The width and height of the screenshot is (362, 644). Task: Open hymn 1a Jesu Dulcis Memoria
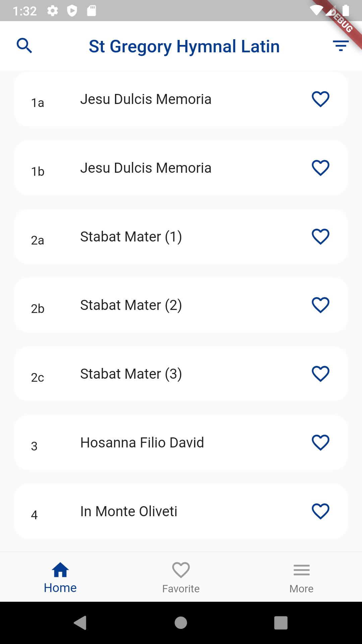(181, 99)
